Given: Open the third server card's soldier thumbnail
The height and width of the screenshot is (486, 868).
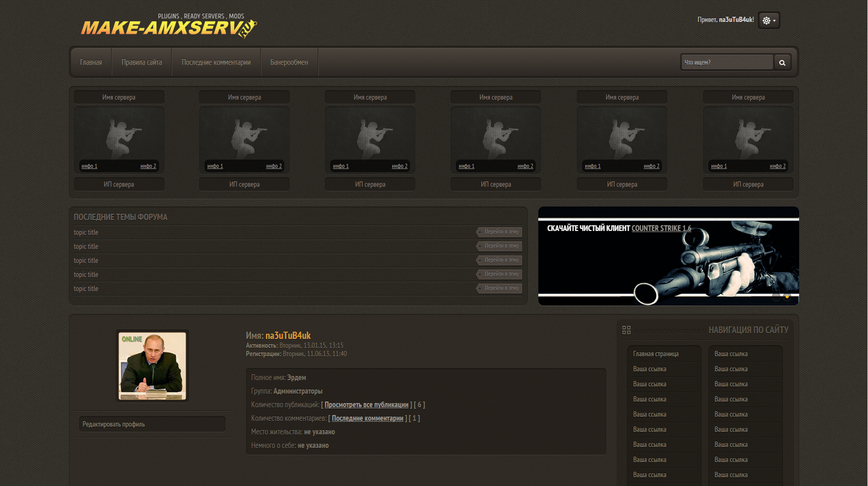Looking at the screenshot, I should point(370,139).
